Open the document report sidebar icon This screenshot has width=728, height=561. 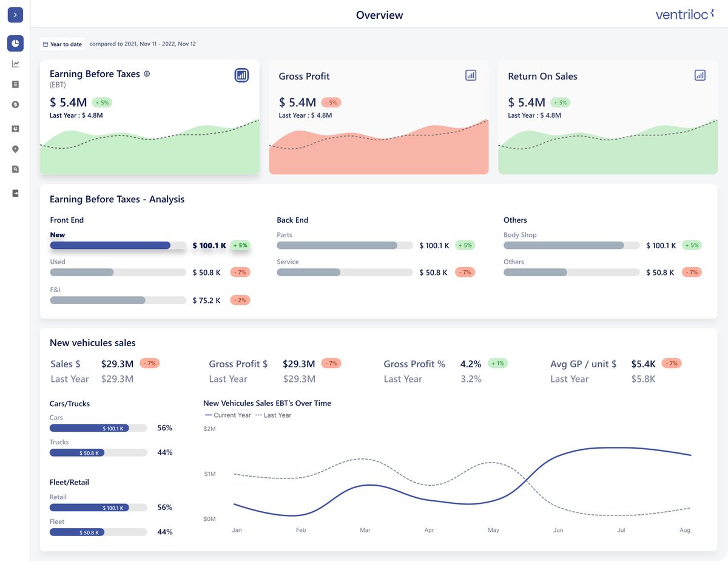point(15,84)
